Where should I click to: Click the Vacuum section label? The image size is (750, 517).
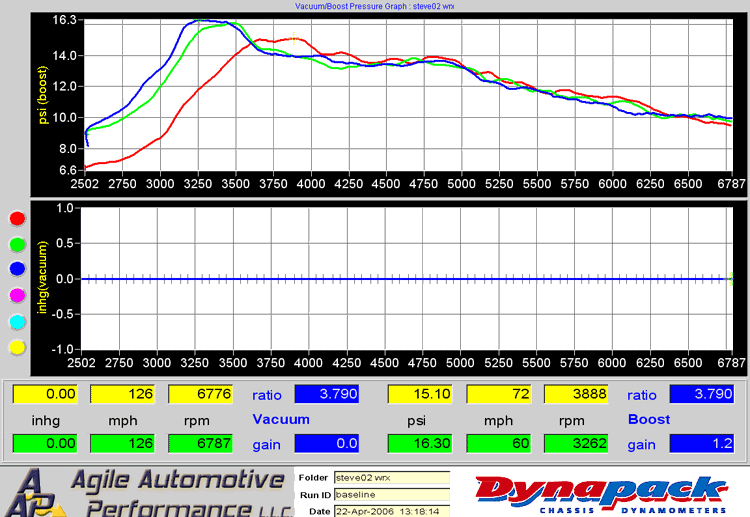click(281, 419)
